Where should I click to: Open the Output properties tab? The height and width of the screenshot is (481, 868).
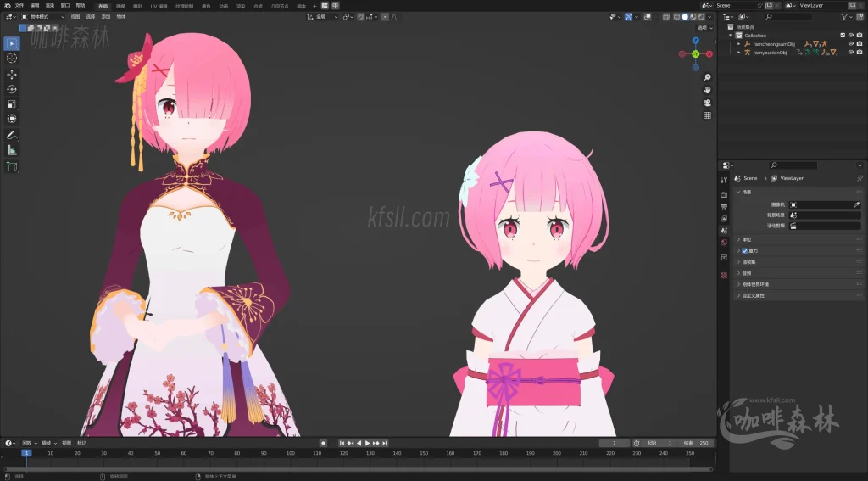[724, 207]
